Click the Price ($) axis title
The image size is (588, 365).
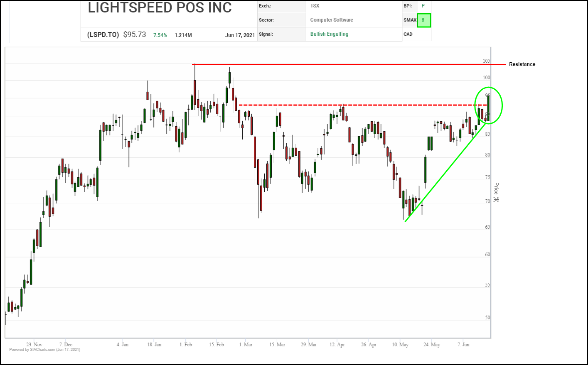coord(496,192)
